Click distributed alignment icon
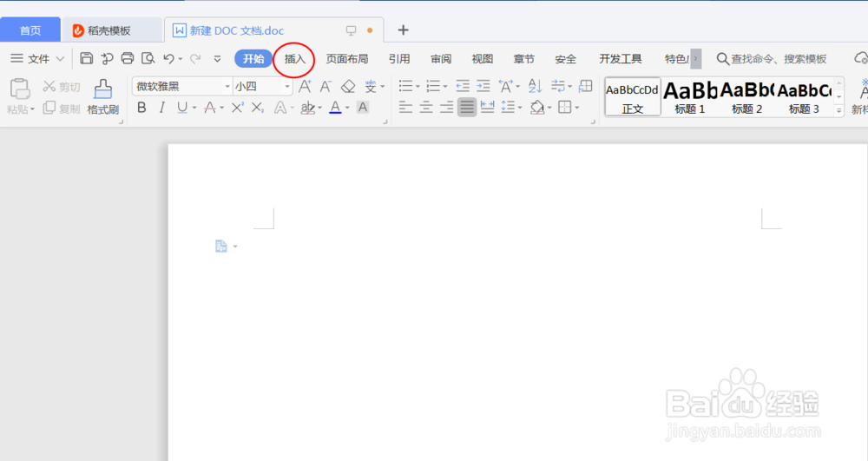The image size is (868, 461). tap(487, 107)
